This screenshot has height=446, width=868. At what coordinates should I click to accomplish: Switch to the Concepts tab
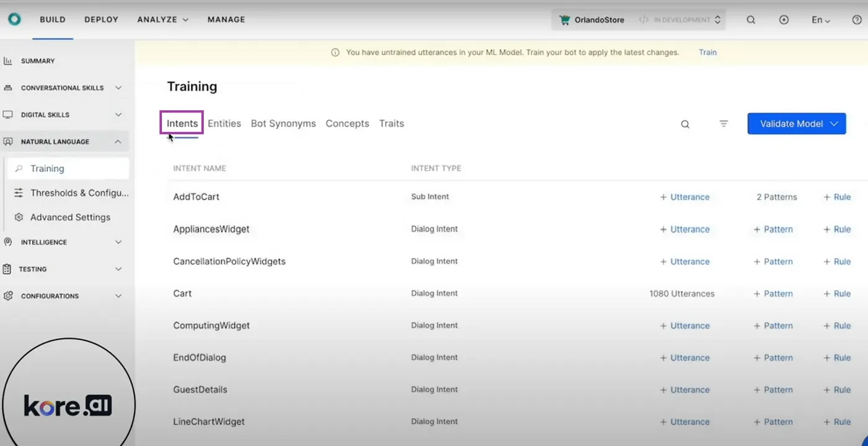pos(347,123)
